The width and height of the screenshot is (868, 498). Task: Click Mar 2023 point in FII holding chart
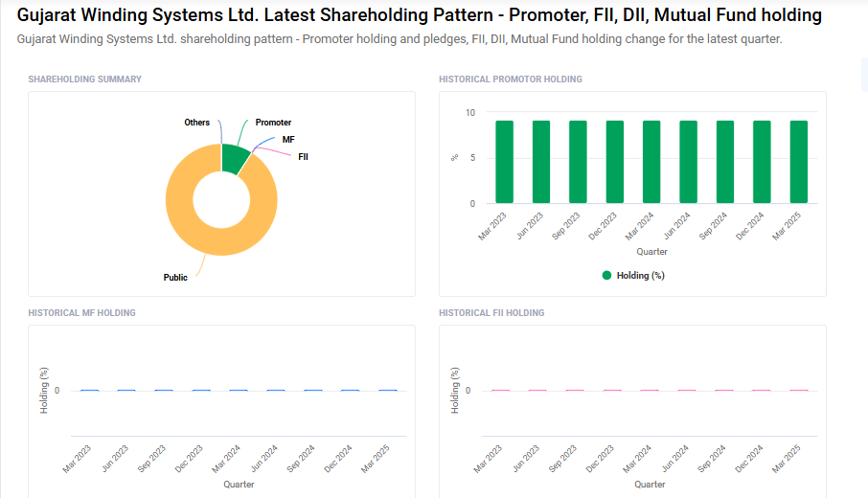tap(500, 390)
